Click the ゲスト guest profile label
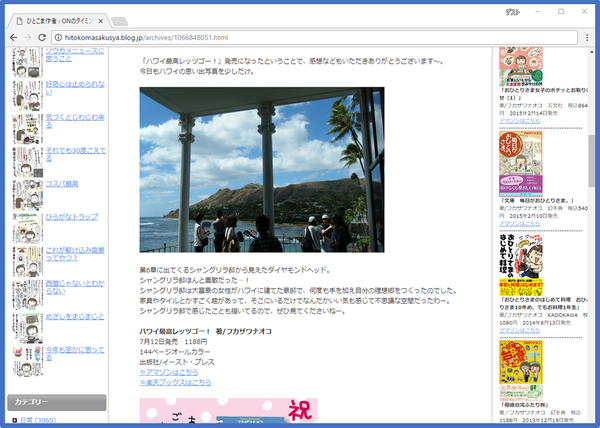 tap(512, 12)
